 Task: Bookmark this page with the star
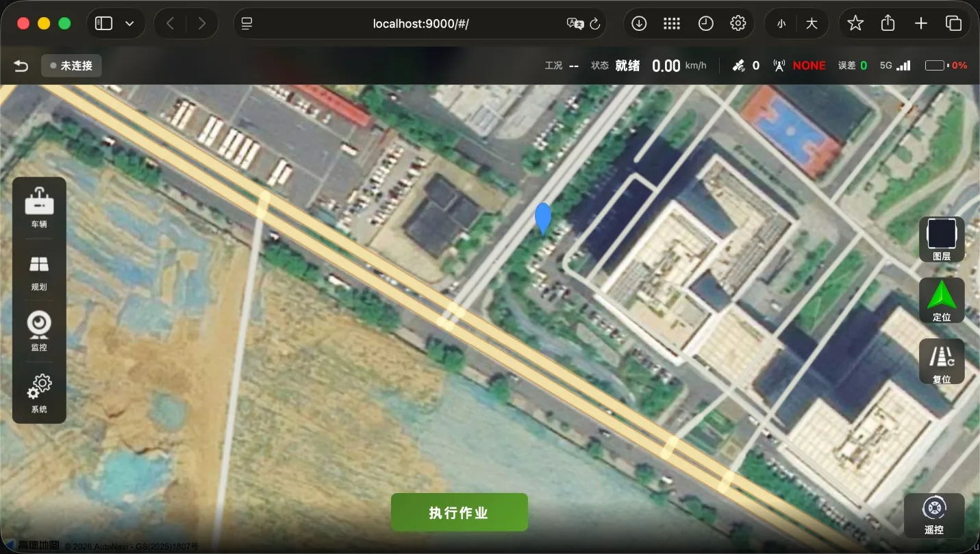click(x=855, y=24)
